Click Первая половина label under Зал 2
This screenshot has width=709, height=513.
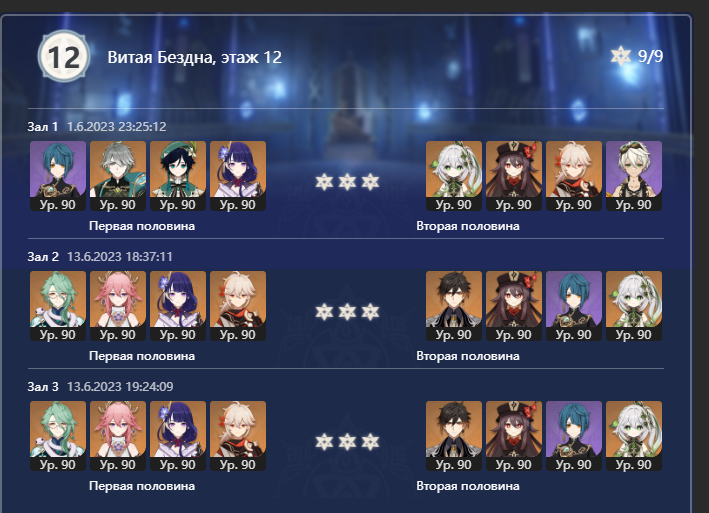(142, 356)
